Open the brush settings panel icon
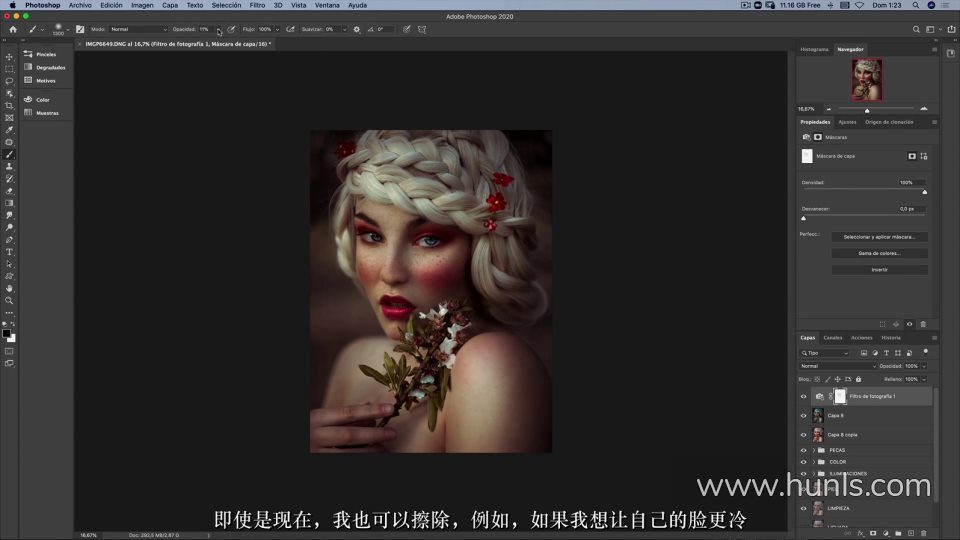 point(80,29)
